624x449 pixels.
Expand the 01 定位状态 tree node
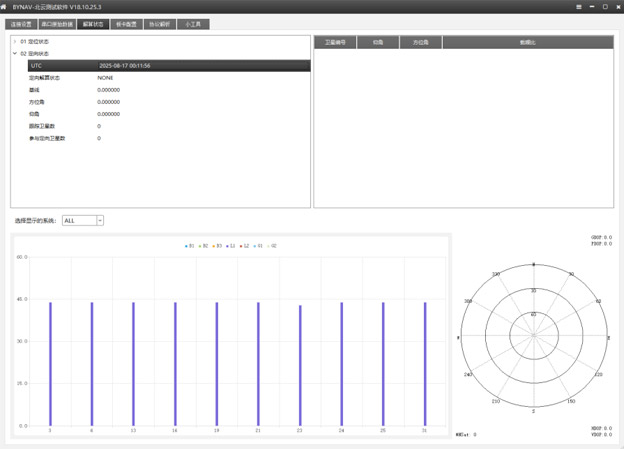[15, 42]
